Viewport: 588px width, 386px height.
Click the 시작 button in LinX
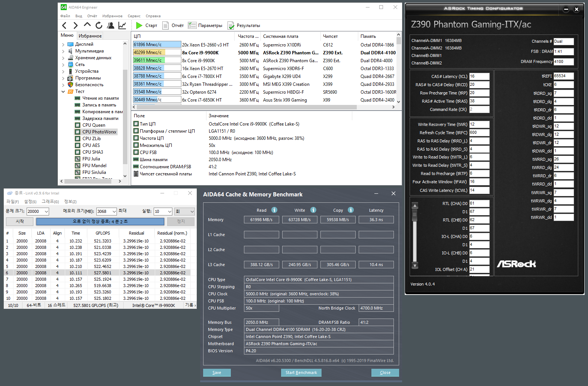[x=20, y=221]
